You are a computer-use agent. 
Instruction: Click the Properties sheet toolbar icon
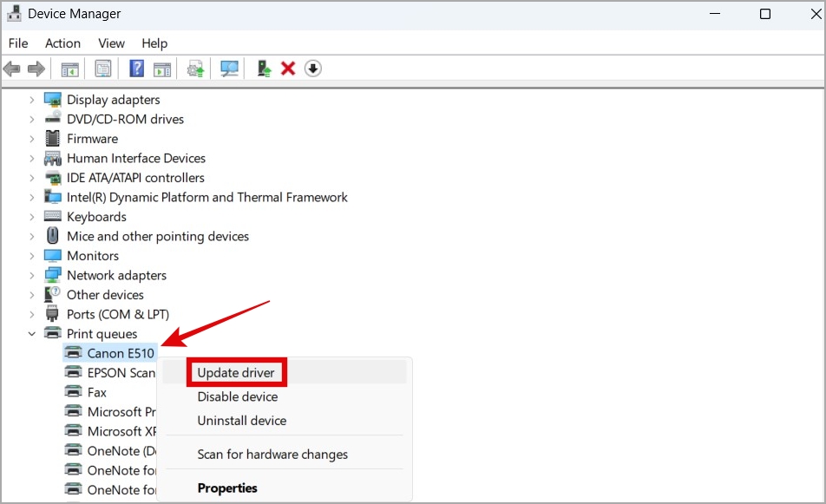102,69
